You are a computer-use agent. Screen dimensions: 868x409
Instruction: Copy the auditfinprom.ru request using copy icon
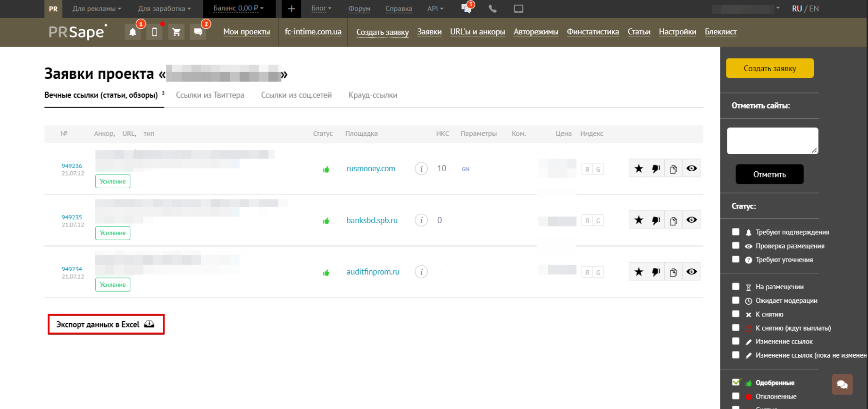(673, 272)
